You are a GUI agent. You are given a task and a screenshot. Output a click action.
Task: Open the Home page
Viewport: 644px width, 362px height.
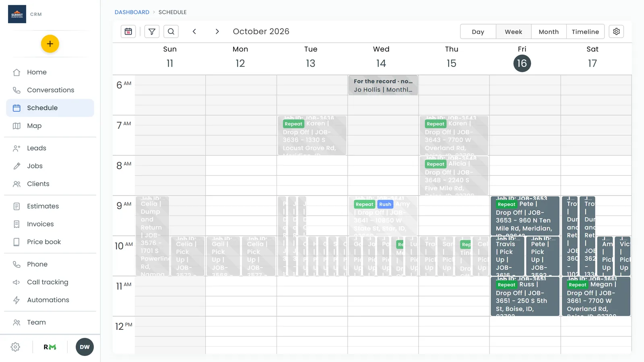50,72
